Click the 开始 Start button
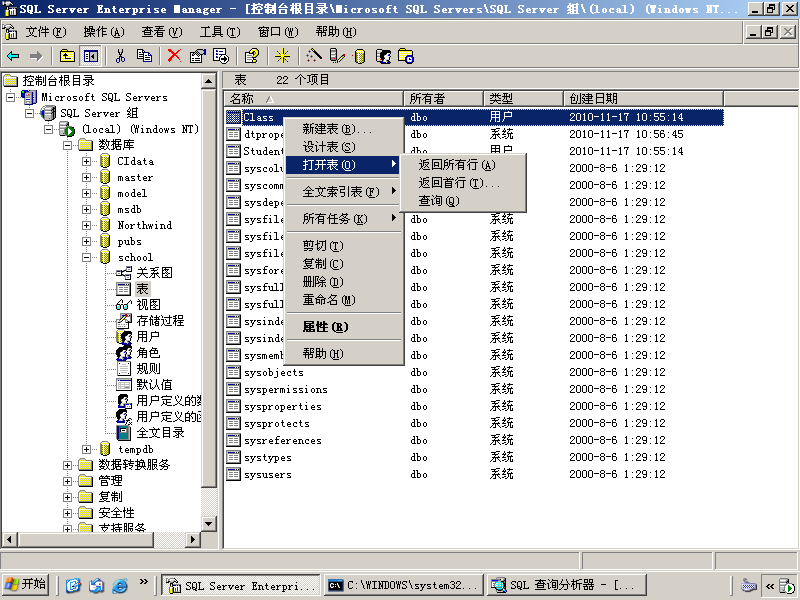The image size is (800, 600). 26,585
